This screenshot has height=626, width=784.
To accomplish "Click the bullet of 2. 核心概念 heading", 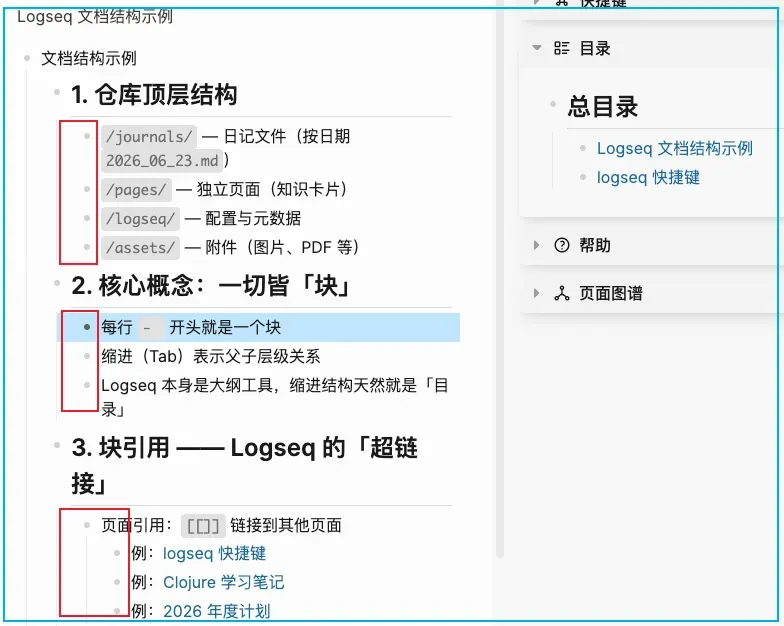I will (x=57, y=283).
